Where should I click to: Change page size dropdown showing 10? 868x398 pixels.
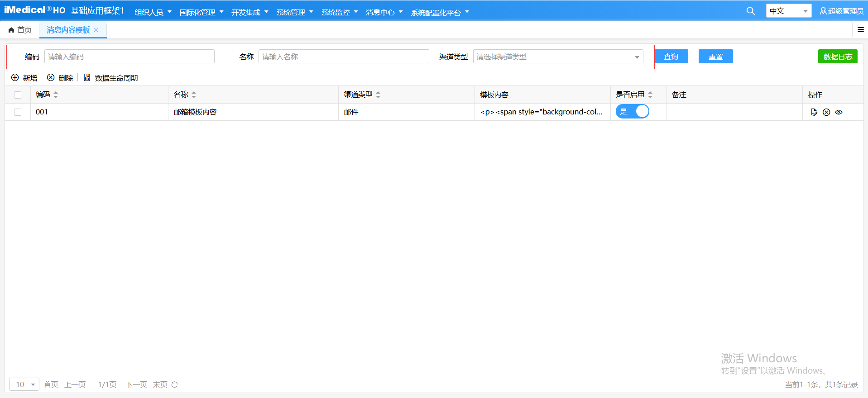point(24,384)
